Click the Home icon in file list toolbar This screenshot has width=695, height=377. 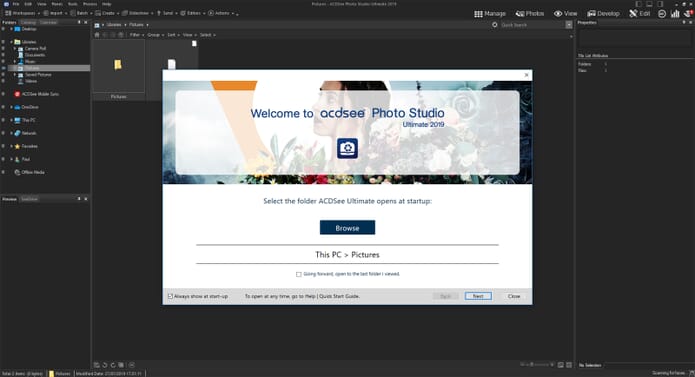(97, 35)
